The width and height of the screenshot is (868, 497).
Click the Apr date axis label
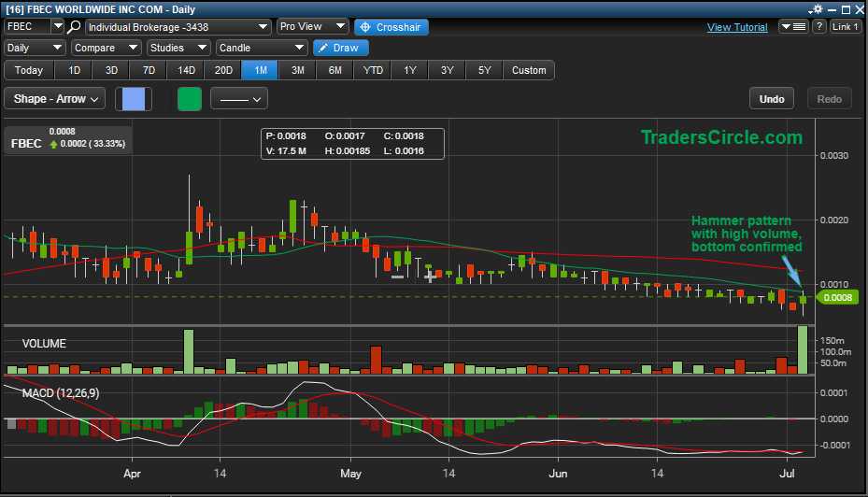click(x=132, y=474)
